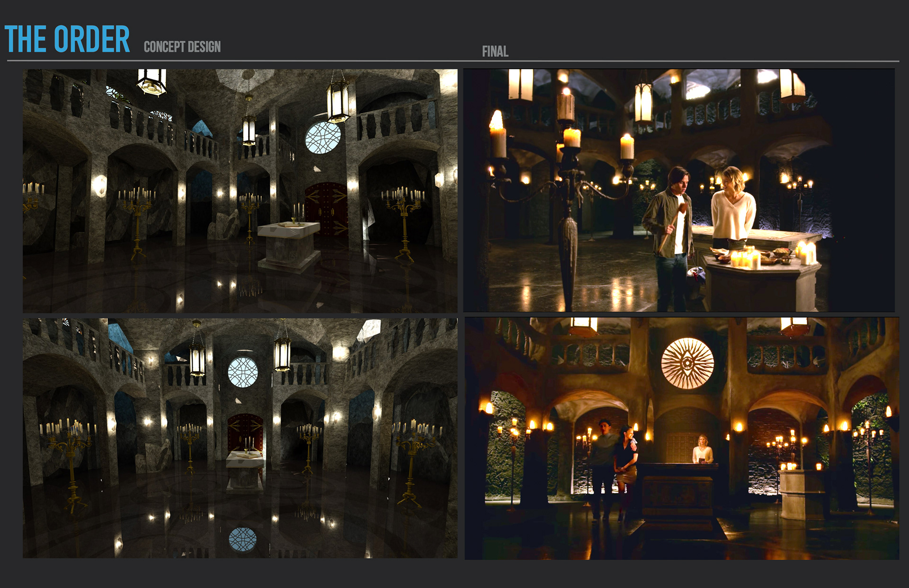Image resolution: width=909 pixels, height=588 pixels.
Task: Open the lower concept render with floor reflection
Action: [240, 438]
